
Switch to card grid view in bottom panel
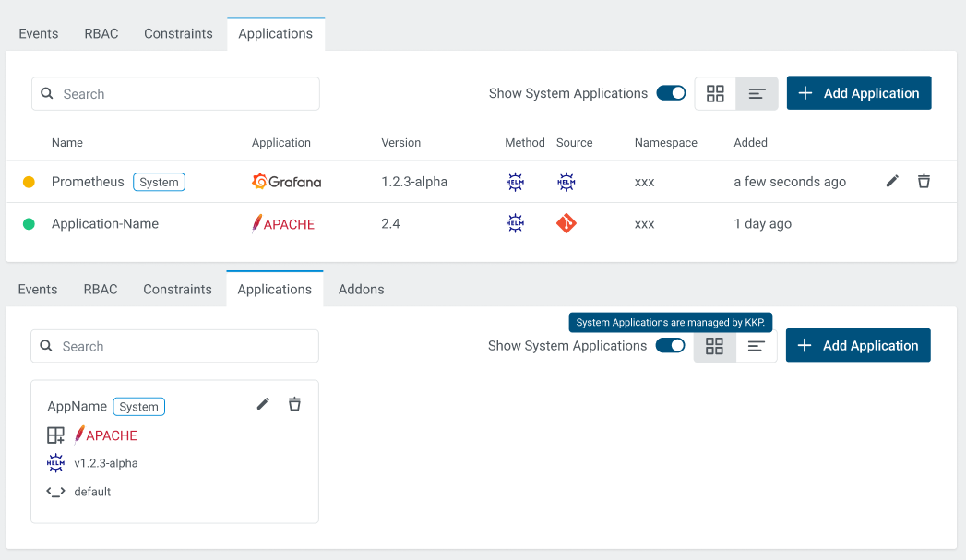pyautogui.click(x=714, y=345)
